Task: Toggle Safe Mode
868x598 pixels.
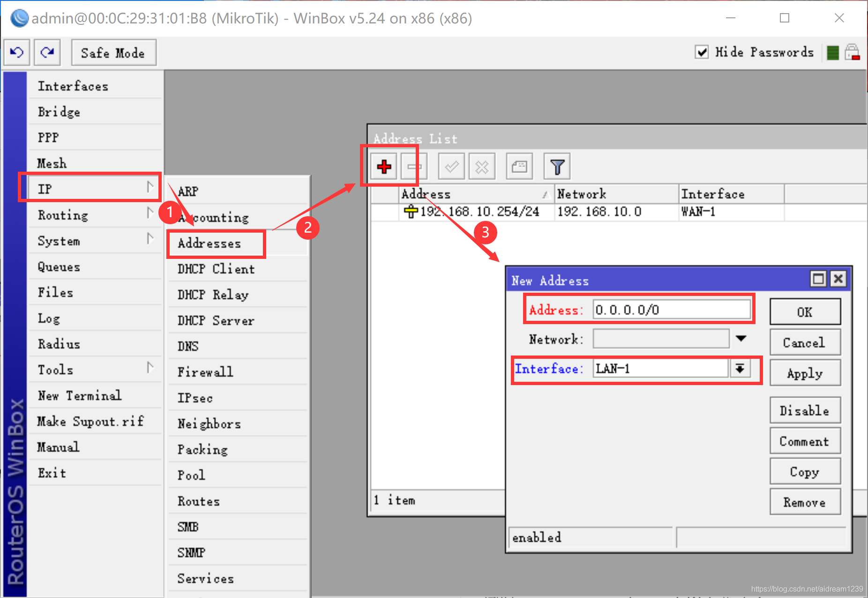Action: point(113,53)
